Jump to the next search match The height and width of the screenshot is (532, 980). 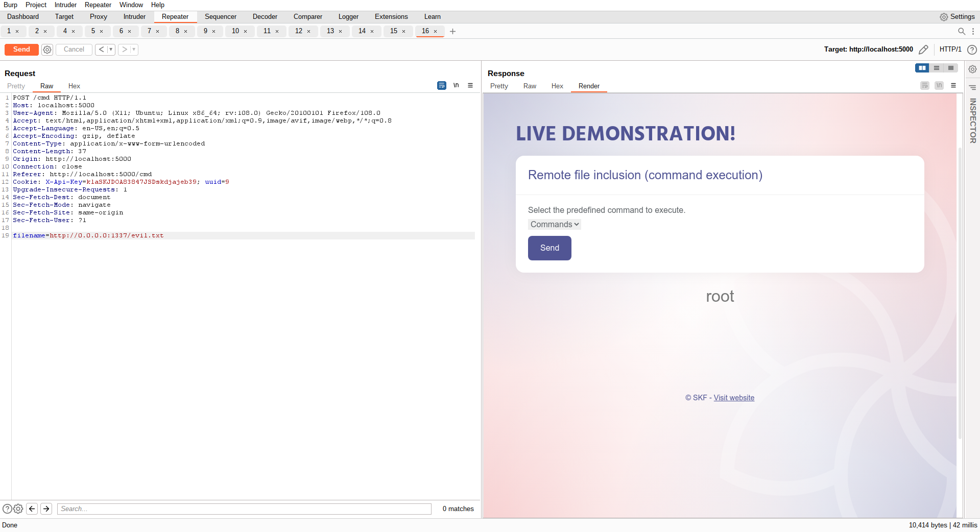click(x=46, y=509)
